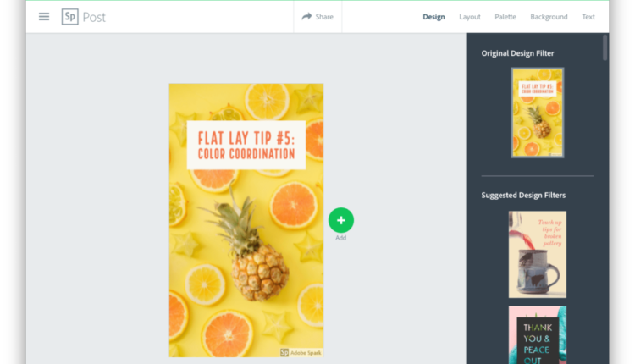This screenshot has width=635, height=364.
Task: Open the Layout tab
Action: tap(470, 17)
